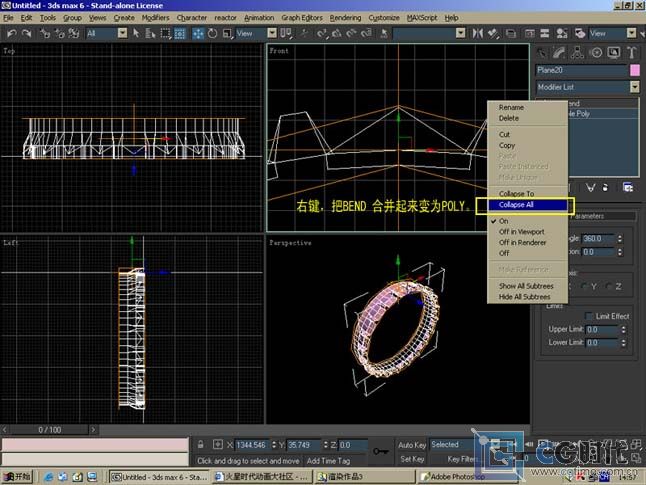Expand the Modifier List dropdown

point(634,87)
